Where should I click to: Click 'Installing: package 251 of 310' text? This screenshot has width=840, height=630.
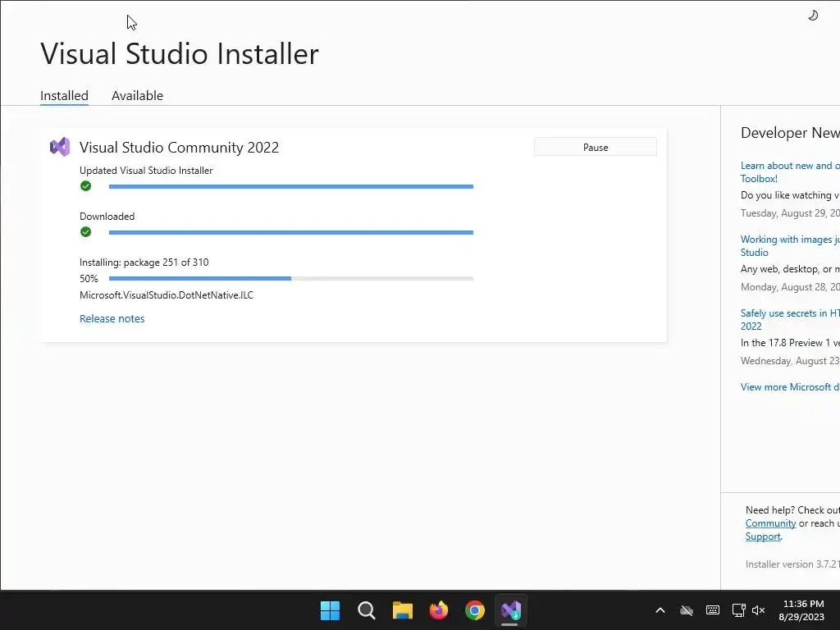pos(144,262)
